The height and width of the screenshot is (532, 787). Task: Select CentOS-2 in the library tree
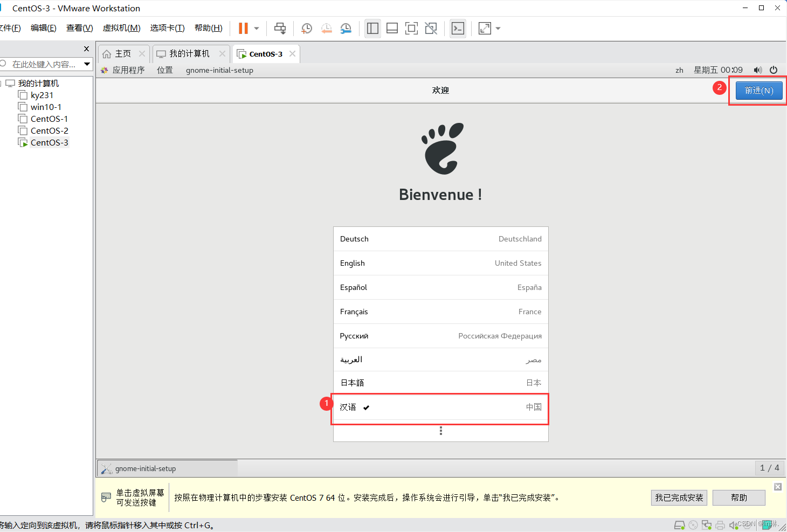(49, 131)
